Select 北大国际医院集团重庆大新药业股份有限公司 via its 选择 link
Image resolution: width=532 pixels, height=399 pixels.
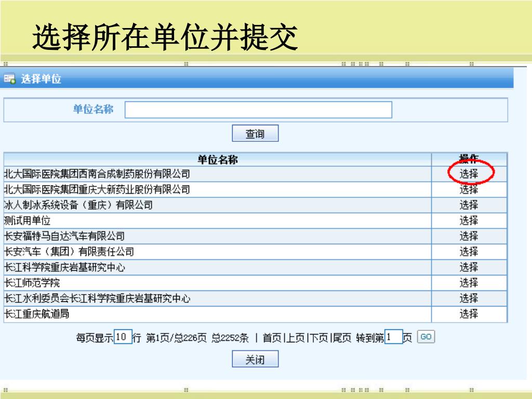(x=469, y=189)
